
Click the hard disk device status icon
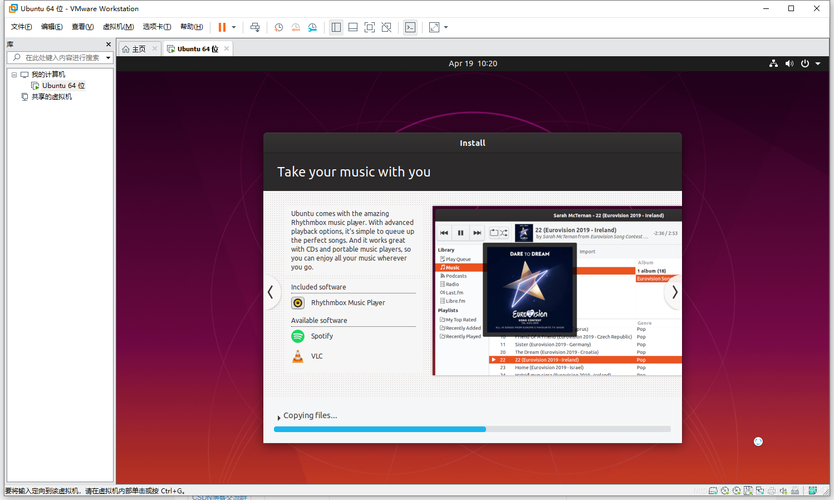pyautogui.click(x=713, y=490)
